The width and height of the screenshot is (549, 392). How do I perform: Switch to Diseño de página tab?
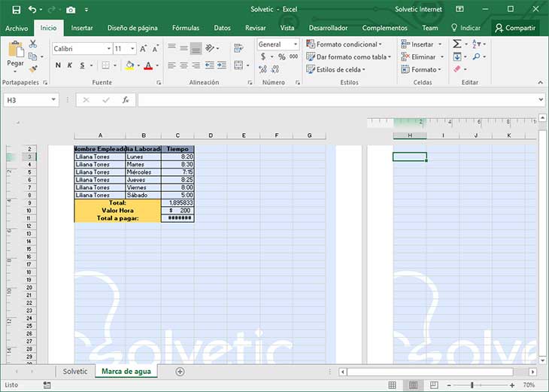pos(132,28)
